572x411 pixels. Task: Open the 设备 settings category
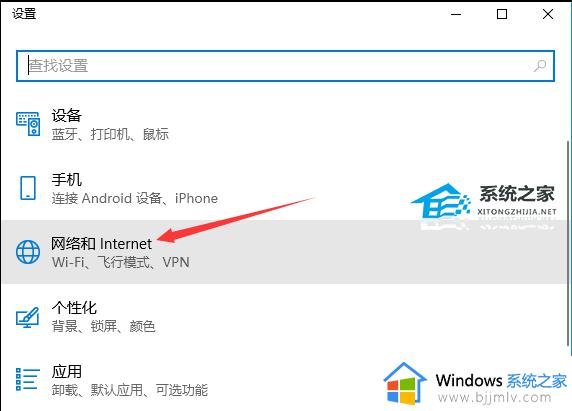point(284,124)
